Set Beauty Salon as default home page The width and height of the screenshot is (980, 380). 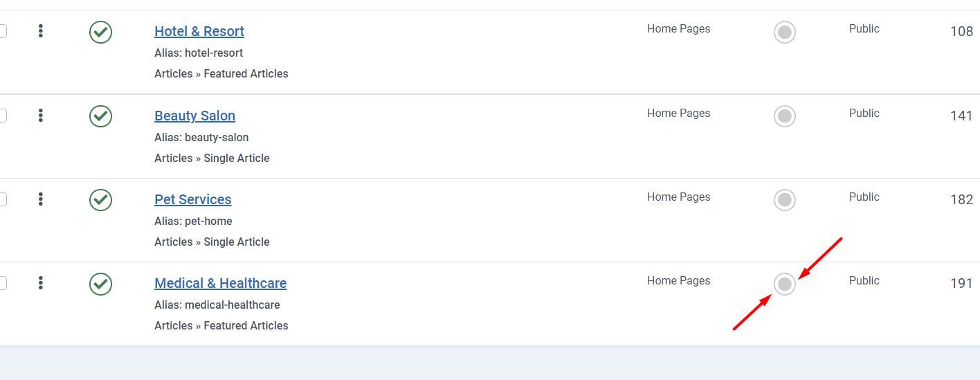pos(784,116)
